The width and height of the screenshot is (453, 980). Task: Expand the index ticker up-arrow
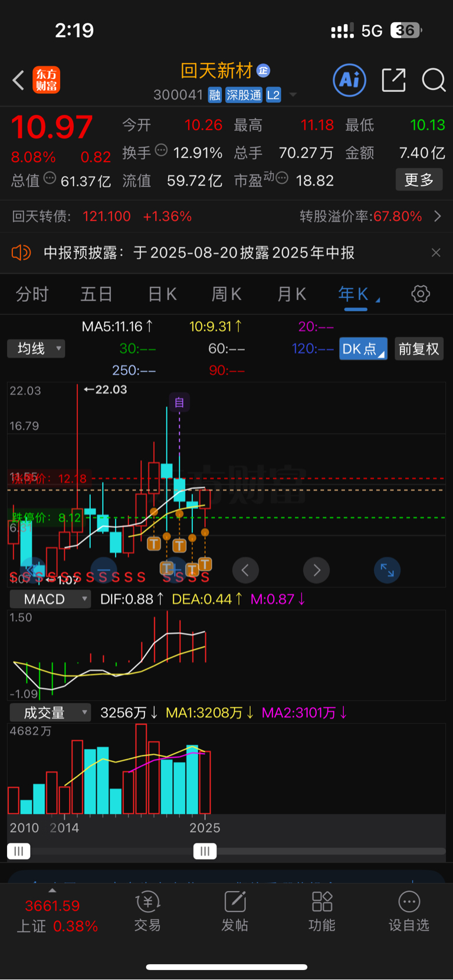click(x=52, y=890)
